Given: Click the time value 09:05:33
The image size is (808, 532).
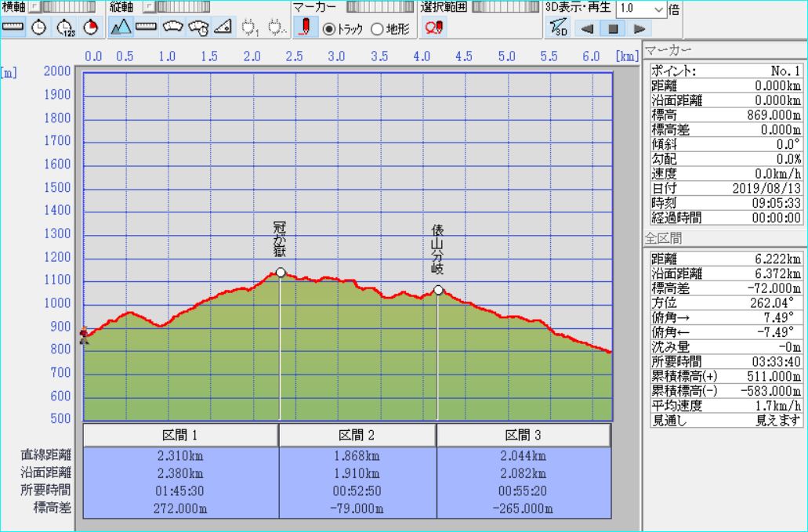Looking at the screenshot, I should point(776,203).
